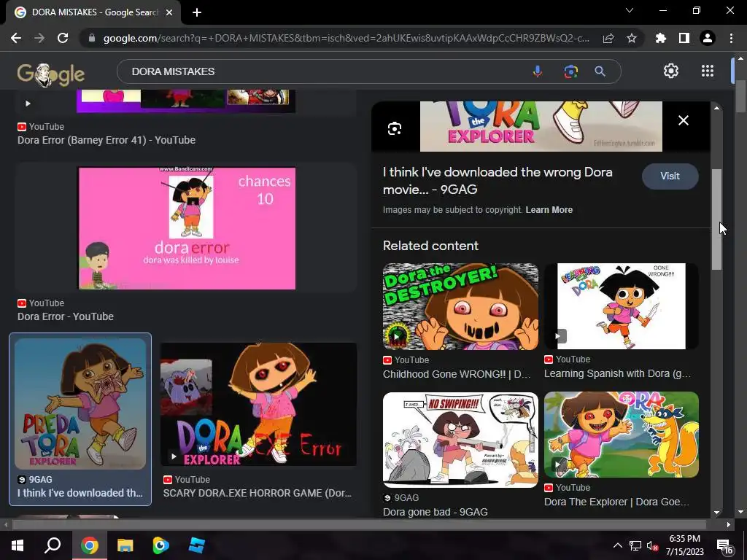Open 'Childhood Gone WRONG!!' result title
The width and height of the screenshot is (747, 560).
(x=457, y=374)
